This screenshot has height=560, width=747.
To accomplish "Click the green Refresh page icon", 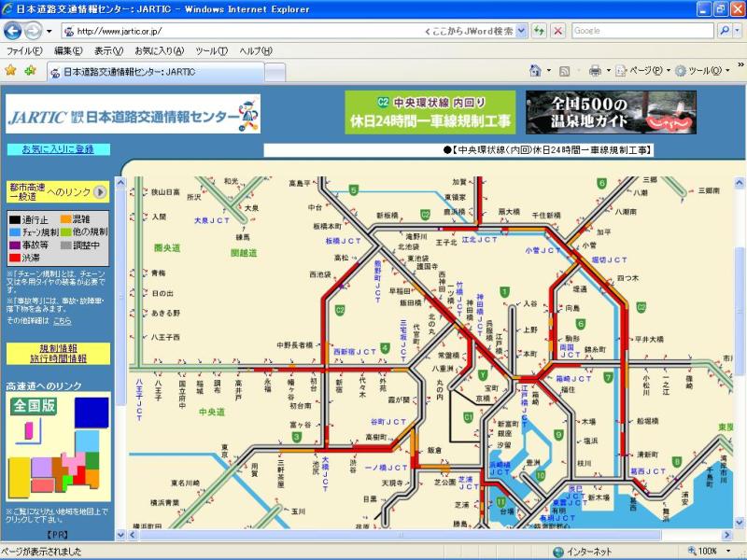I will point(540,32).
